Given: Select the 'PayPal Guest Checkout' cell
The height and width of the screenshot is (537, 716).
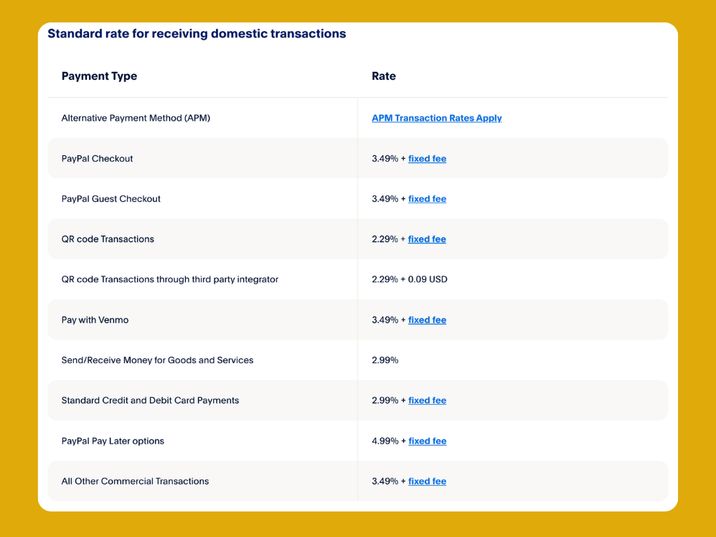Looking at the screenshot, I should (111, 199).
